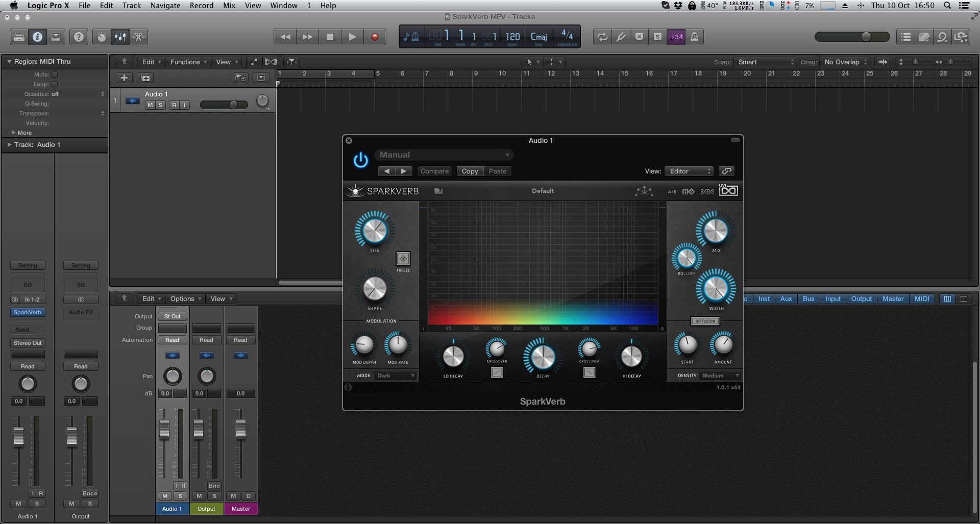This screenshot has height=524, width=980.
Task: Add new track with plus button
Action: [124, 78]
